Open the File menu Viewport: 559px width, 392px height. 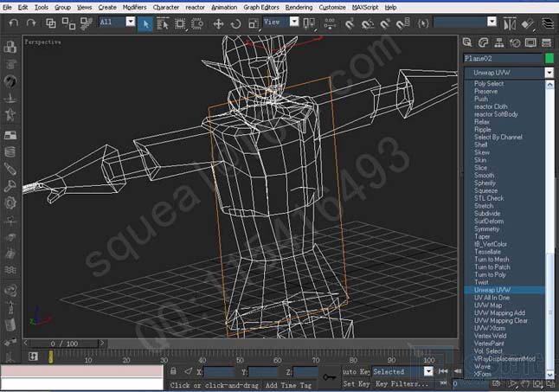[7, 7]
